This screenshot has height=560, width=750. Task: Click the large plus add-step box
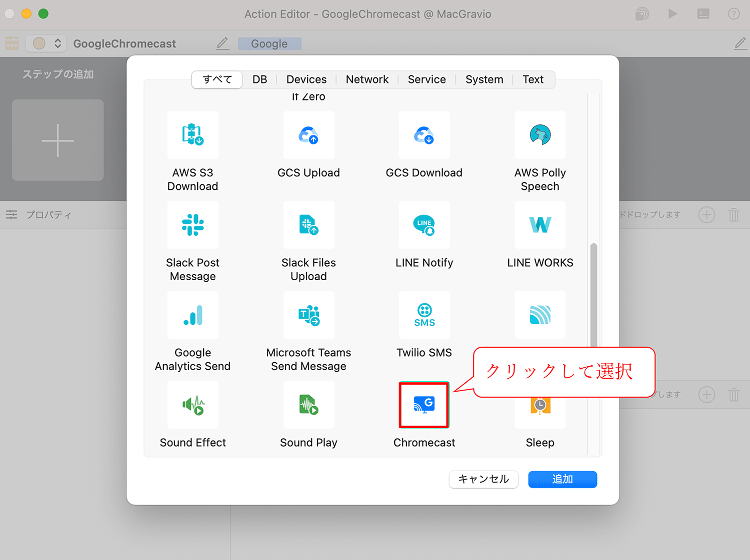pyautogui.click(x=58, y=140)
